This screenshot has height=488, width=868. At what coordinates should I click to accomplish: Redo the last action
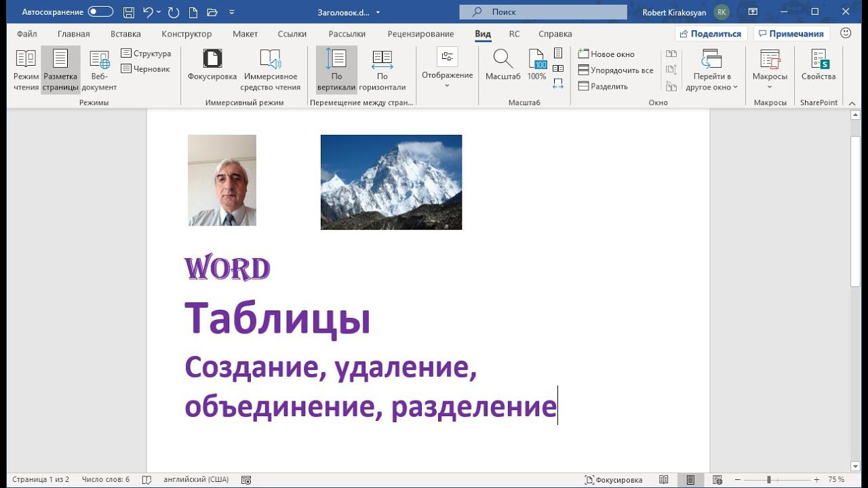coord(174,12)
